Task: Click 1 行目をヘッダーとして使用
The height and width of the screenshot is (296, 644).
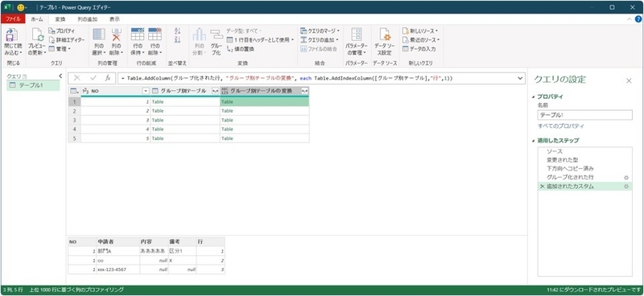Action: tap(260, 40)
